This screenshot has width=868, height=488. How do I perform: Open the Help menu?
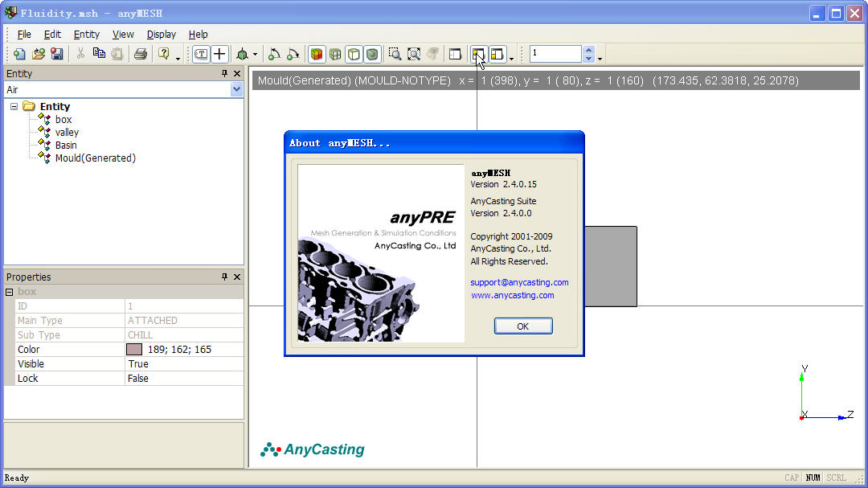pyautogui.click(x=199, y=35)
